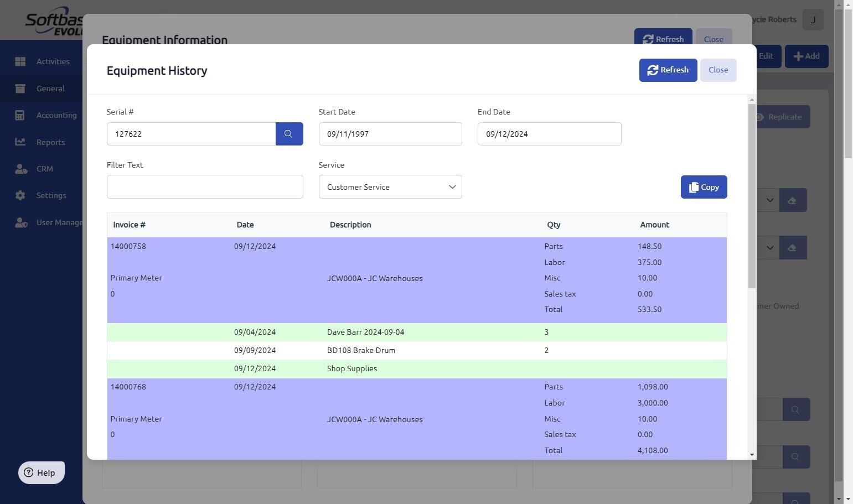This screenshot has width=853, height=504.
Task: Click the Activities grid icon in sidebar
Action: pyautogui.click(x=20, y=61)
